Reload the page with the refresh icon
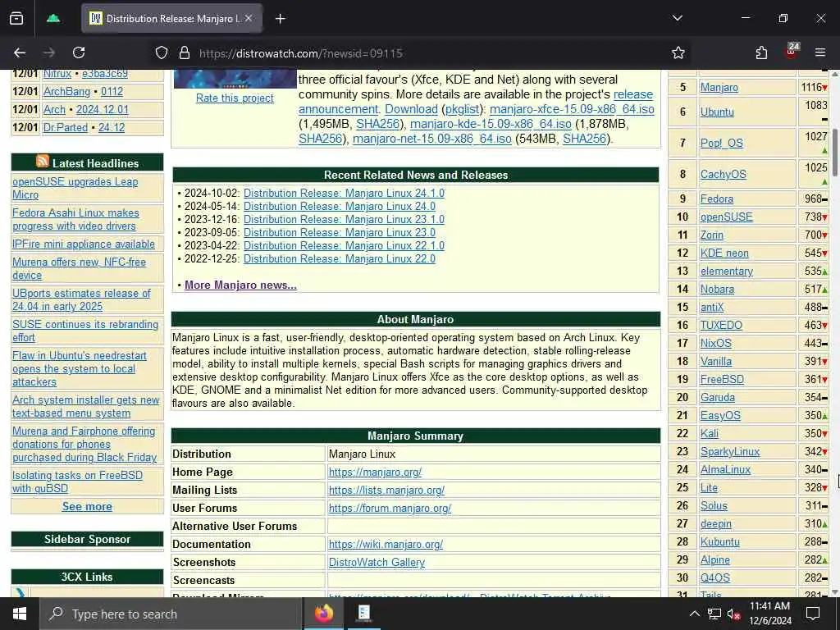The height and width of the screenshot is (630, 840). [x=79, y=52]
